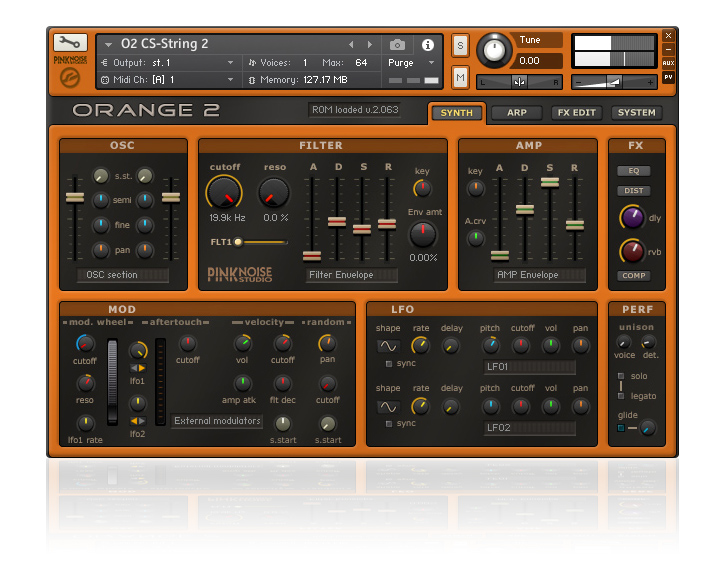The height and width of the screenshot is (580, 720).
Task: Click the mod wheel cutoff knob
Action: point(85,343)
